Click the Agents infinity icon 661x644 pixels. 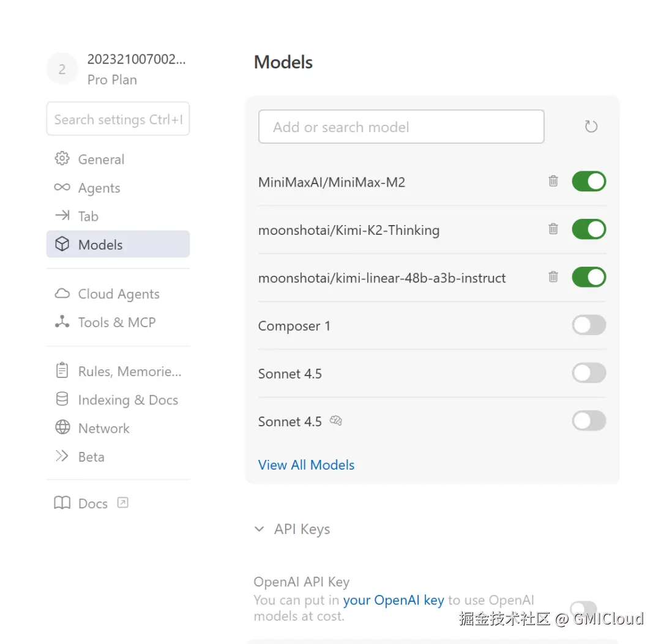coord(62,188)
